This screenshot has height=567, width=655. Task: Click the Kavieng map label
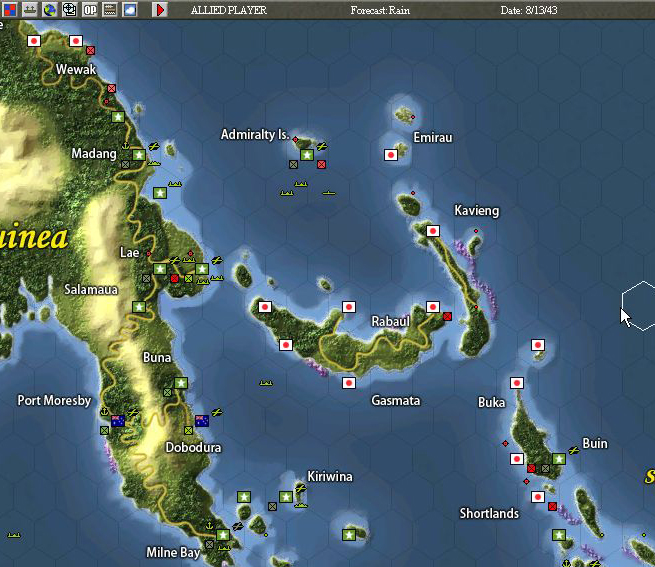[476, 211]
